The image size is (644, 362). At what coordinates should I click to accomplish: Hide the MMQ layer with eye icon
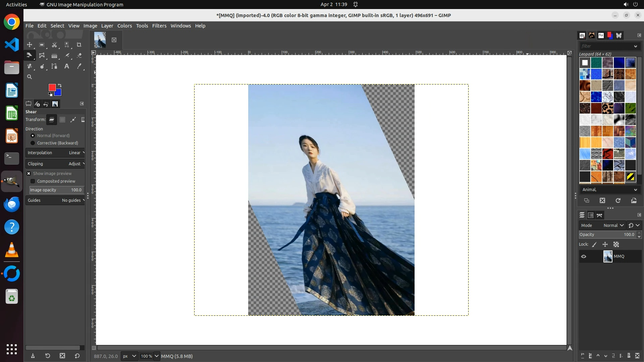(x=584, y=256)
